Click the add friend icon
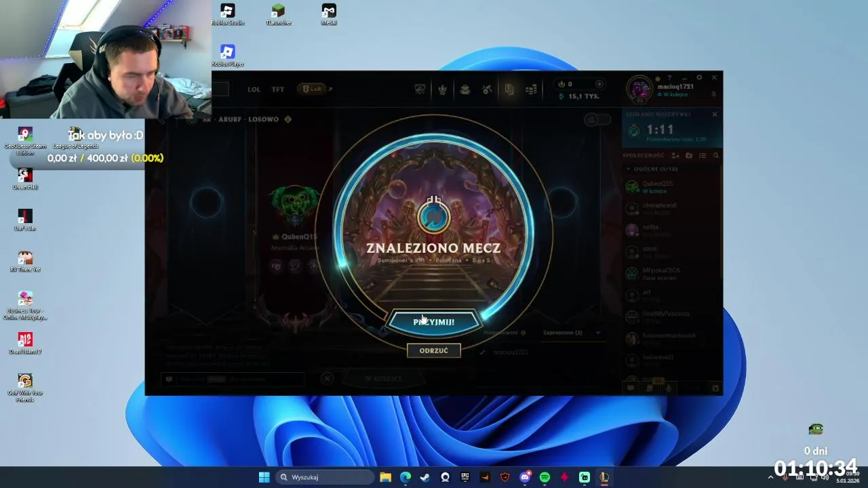 675,155
